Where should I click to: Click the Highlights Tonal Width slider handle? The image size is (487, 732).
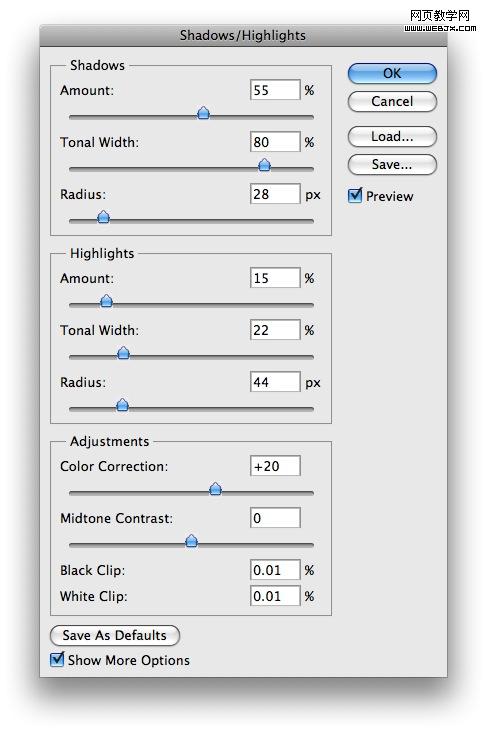click(x=123, y=353)
